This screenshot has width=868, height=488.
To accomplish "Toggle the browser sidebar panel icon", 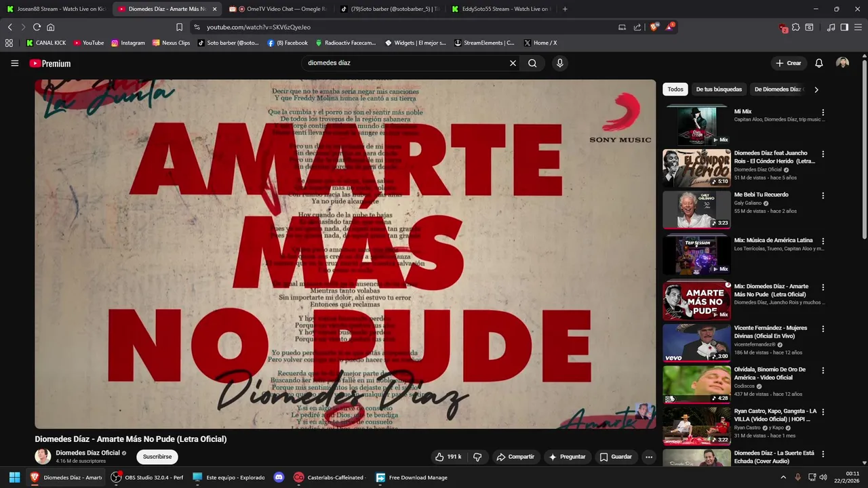I will pyautogui.click(x=844, y=27).
